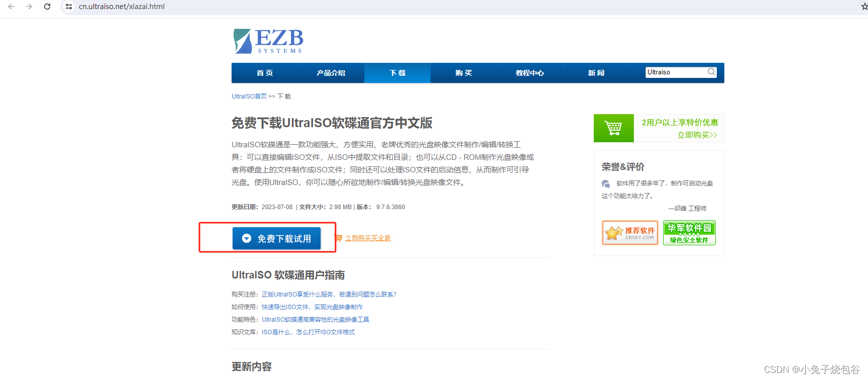Image resolution: width=868 pixels, height=379 pixels.
Task: Bookmark this page with the star icon
Action: tap(864, 7)
